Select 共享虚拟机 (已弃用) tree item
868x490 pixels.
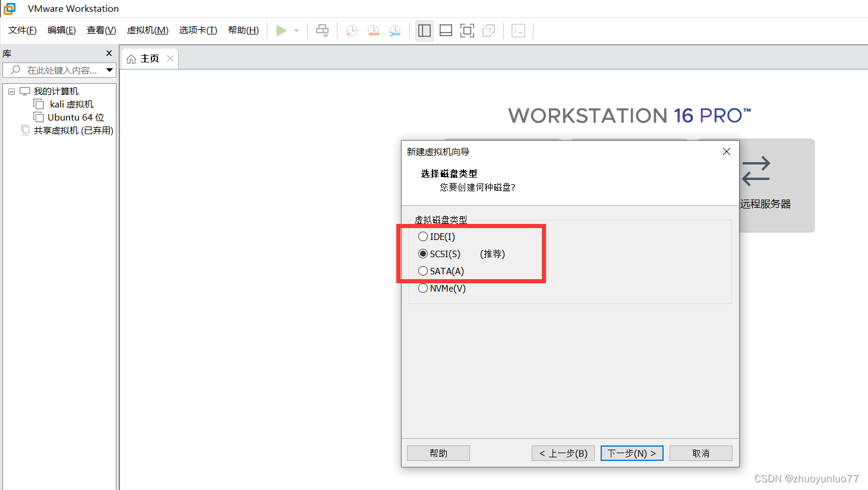(73, 130)
